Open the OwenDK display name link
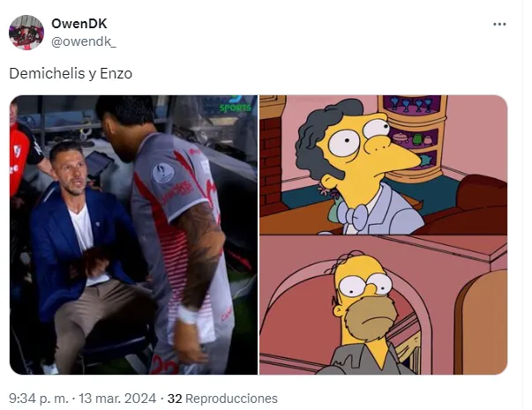 pyautogui.click(x=79, y=24)
